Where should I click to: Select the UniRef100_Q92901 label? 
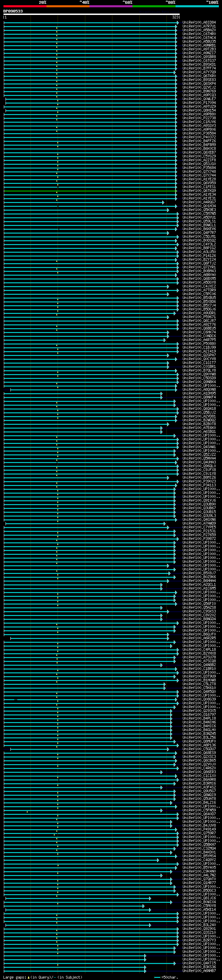pyautogui.click(x=199, y=929)
